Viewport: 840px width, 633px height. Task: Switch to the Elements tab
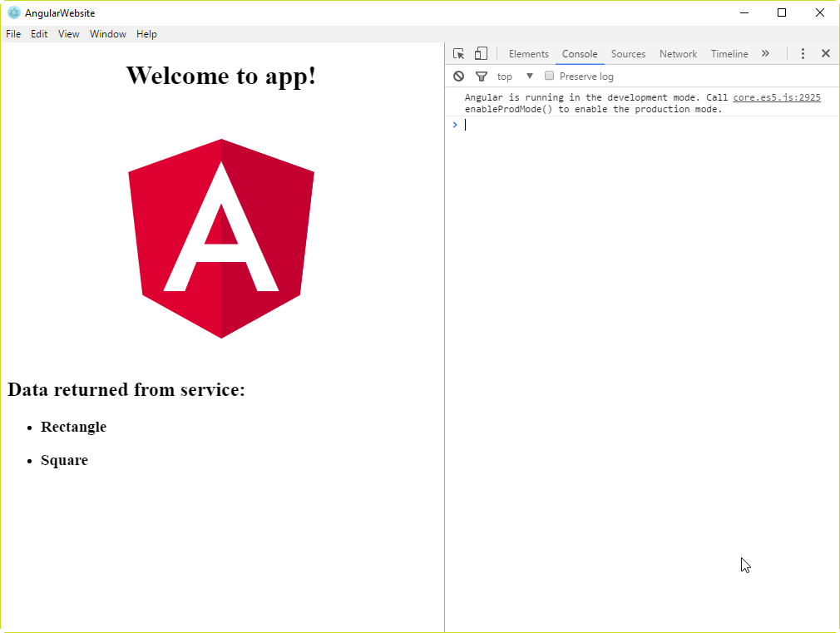click(x=528, y=54)
